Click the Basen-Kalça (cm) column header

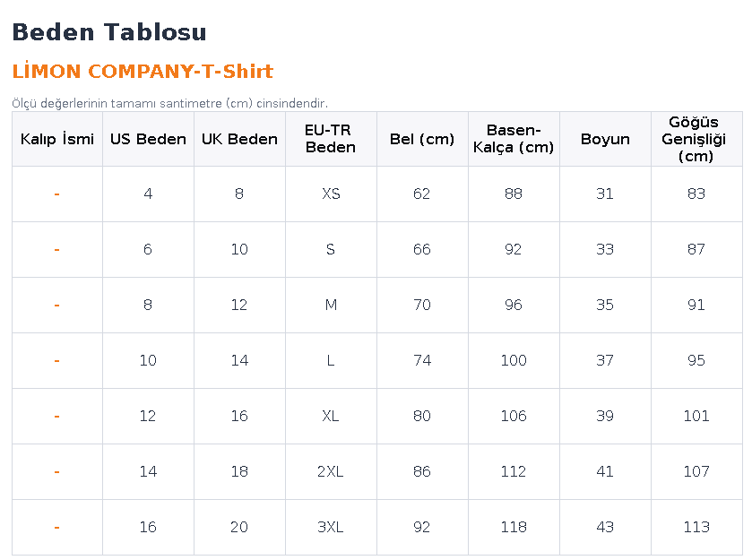pyautogui.click(x=514, y=139)
